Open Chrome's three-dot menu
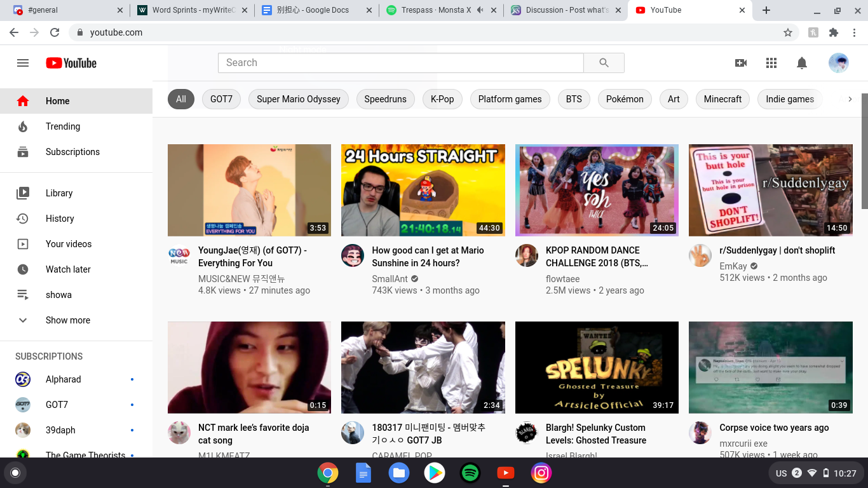Screen dimensions: 868x488 (854, 32)
